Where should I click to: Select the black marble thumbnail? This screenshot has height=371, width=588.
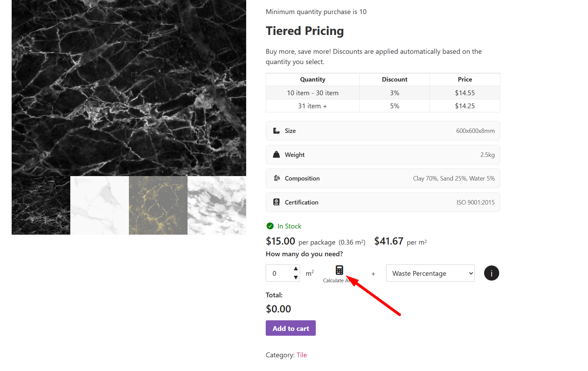pyautogui.click(x=41, y=206)
